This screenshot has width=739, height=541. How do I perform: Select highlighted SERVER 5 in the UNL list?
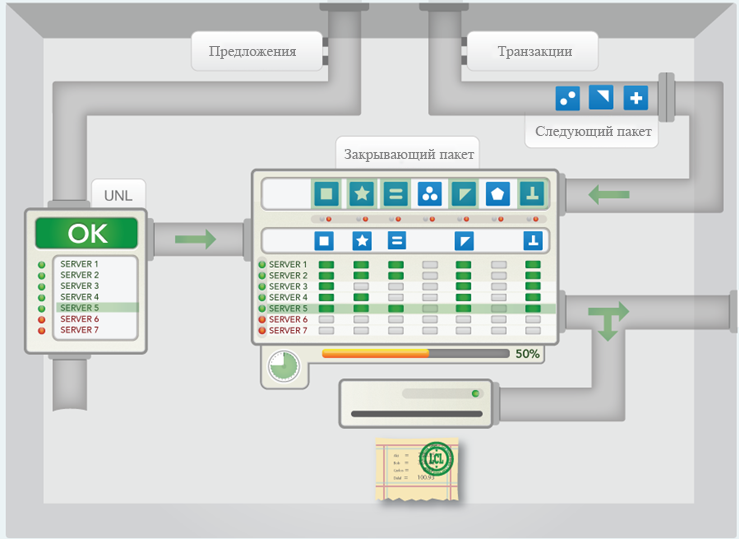97,308
